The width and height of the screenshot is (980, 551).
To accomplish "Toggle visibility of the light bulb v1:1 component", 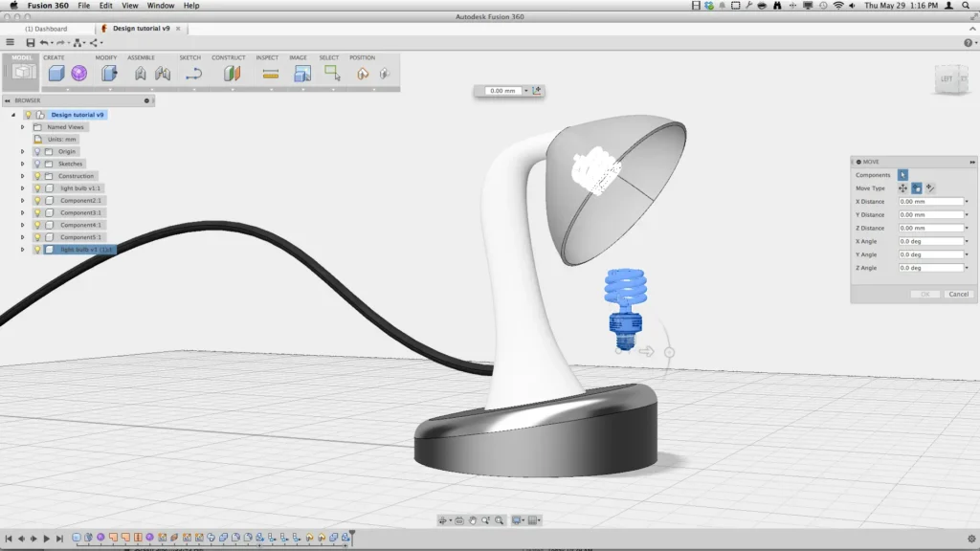I will (x=38, y=187).
